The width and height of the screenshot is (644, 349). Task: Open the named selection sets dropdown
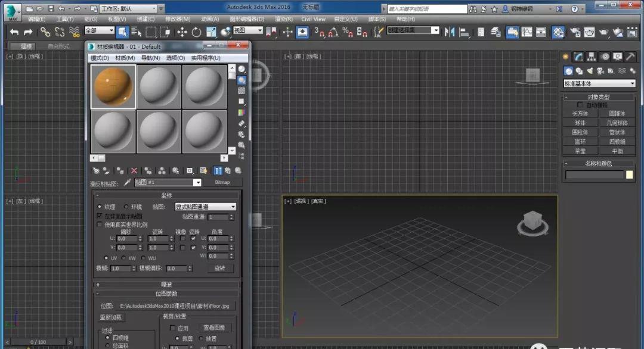413,30
